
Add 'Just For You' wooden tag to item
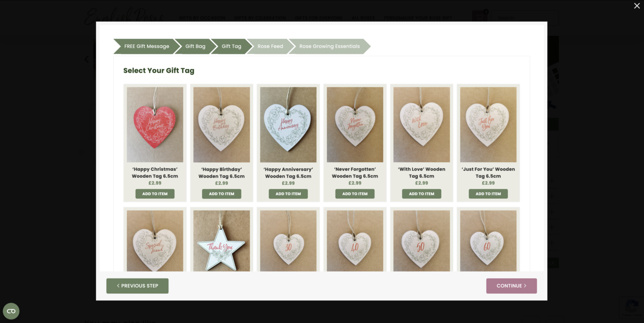[x=489, y=194]
